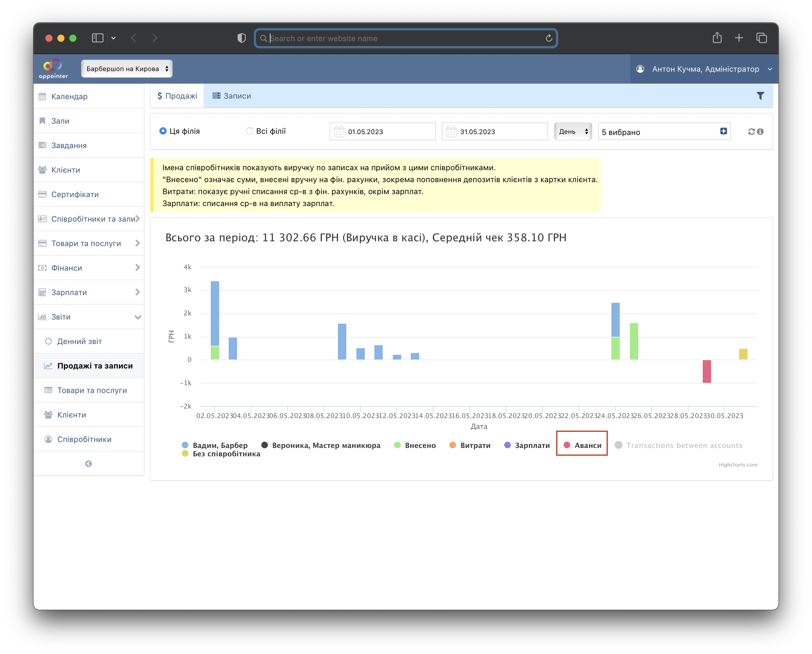
Task: Click the info circle icon
Action: pyautogui.click(x=760, y=131)
